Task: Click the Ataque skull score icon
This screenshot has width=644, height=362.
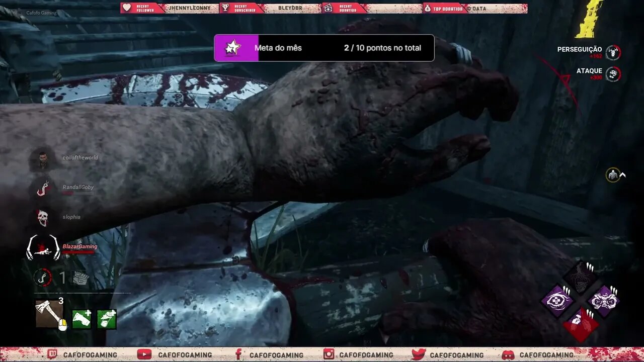Action: [613, 74]
